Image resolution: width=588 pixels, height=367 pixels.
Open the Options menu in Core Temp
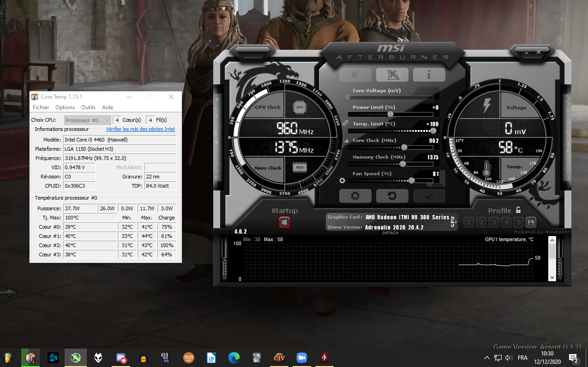coord(65,107)
